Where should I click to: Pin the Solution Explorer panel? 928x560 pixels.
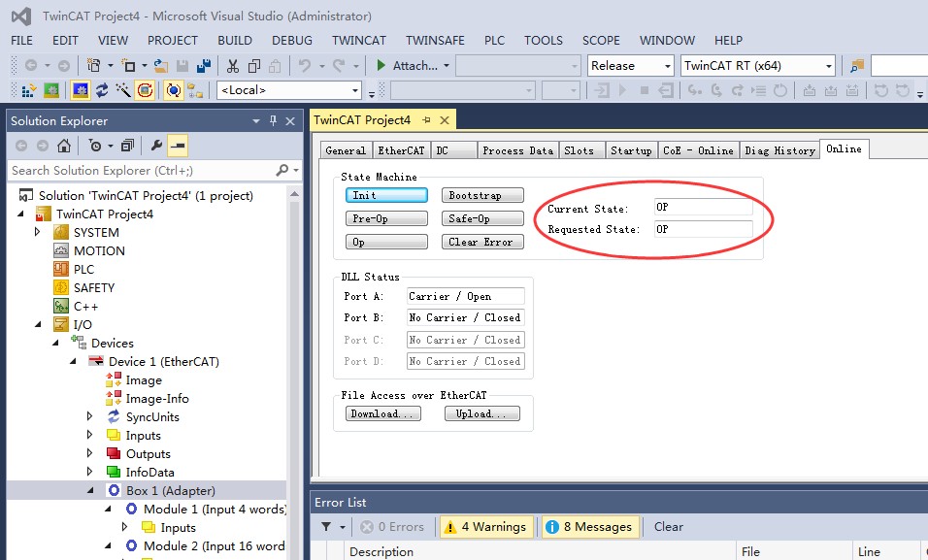coord(273,120)
